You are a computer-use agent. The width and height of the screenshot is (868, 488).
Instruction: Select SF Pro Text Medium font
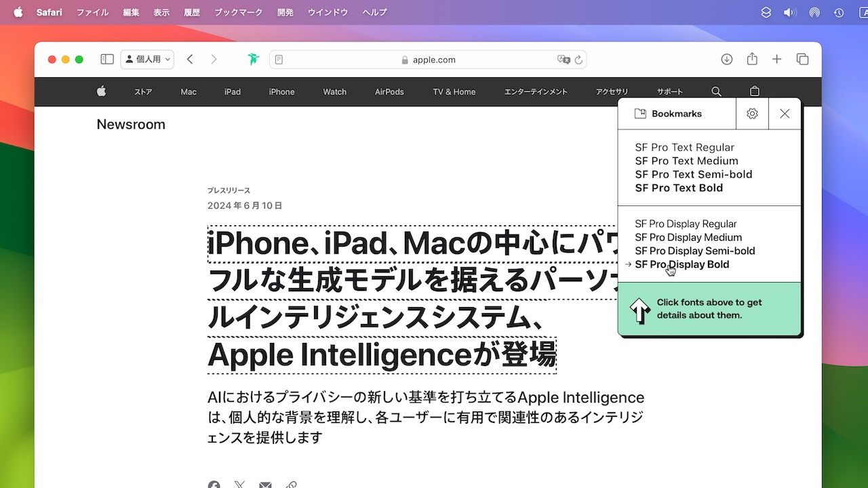(686, 161)
